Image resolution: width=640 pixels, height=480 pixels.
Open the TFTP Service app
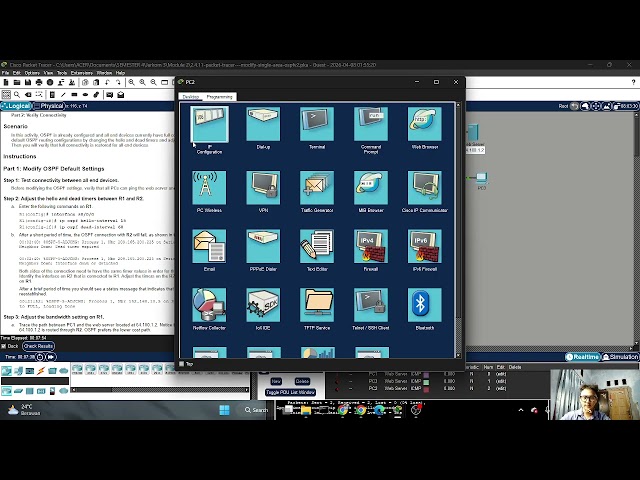click(x=317, y=305)
